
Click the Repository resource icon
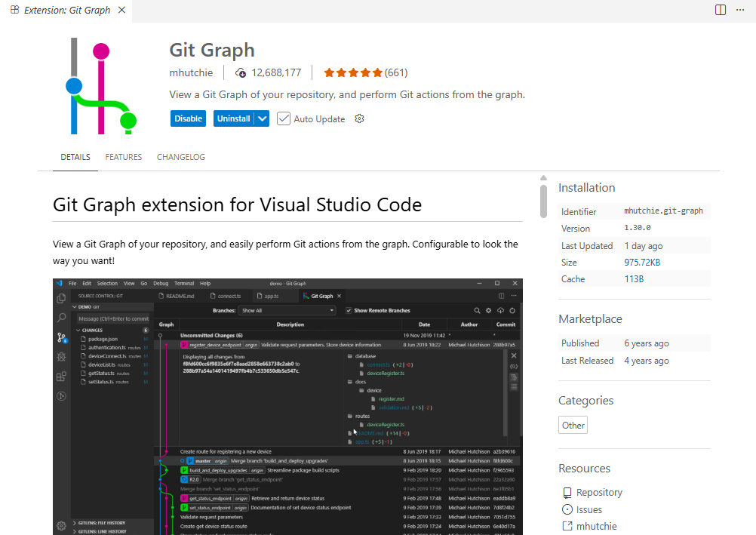pyautogui.click(x=567, y=493)
